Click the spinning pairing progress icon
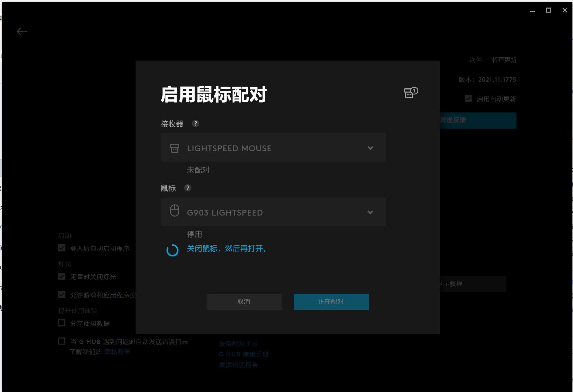The height and width of the screenshot is (392, 573). pyautogui.click(x=172, y=250)
